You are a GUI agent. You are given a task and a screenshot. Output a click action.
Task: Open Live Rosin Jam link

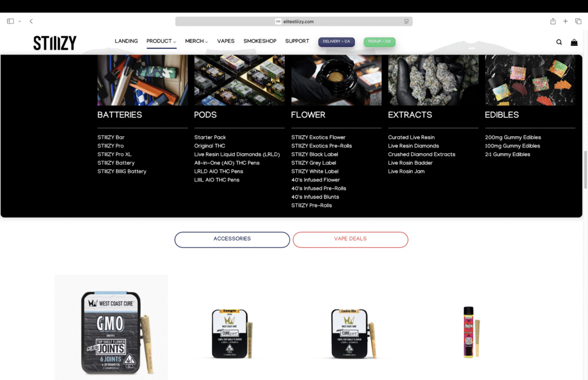(406, 172)
